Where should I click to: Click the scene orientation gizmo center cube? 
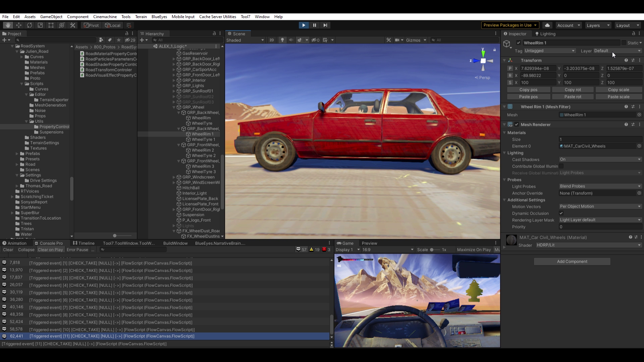point(483,61)
